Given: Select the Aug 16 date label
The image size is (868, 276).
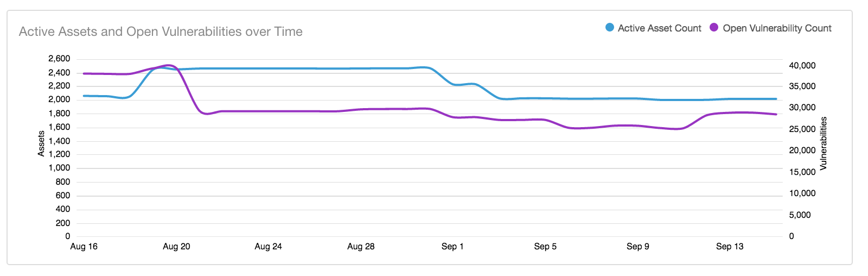Looking at the screenshot, I should tap(84, 247).
